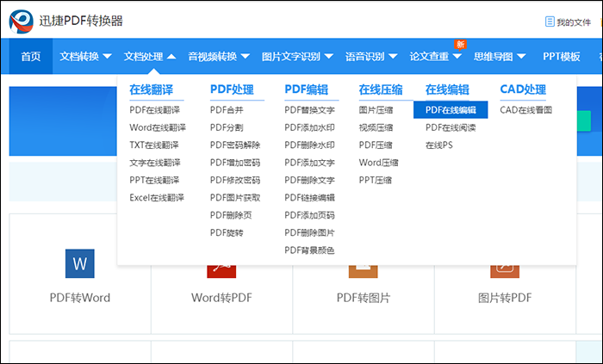Click the CAD处理 column heading

point(523,89)
